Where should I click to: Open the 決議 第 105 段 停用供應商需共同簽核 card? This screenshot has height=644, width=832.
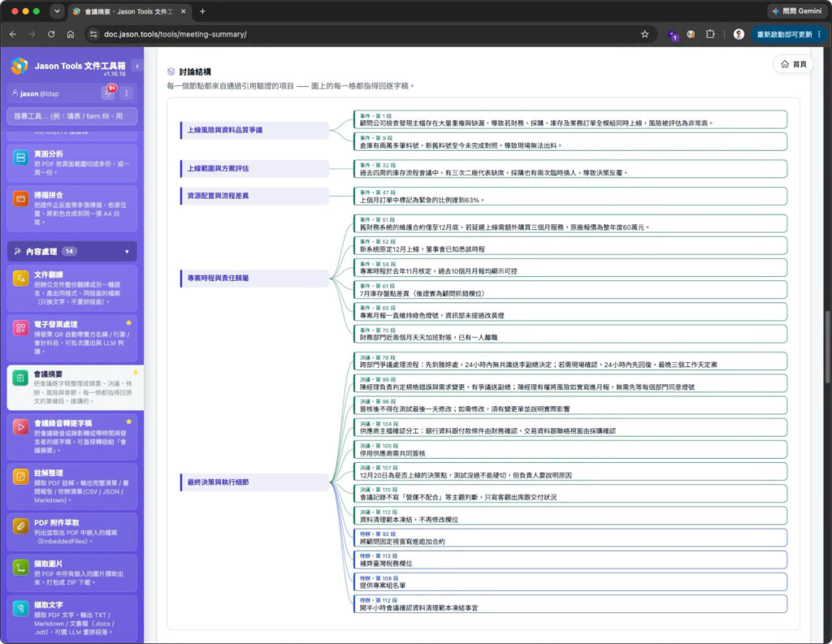click(x=570, y=449)
